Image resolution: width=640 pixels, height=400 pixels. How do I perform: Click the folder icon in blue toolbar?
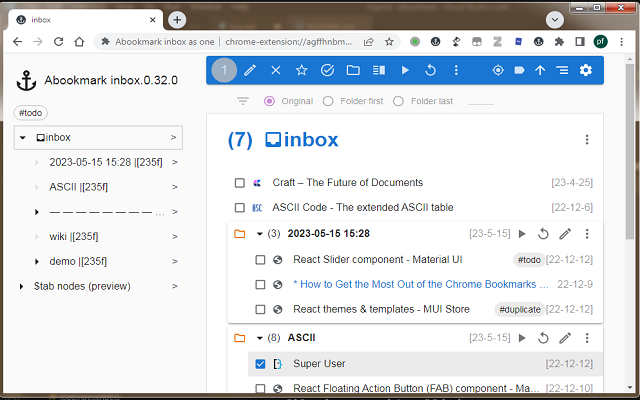353,70
